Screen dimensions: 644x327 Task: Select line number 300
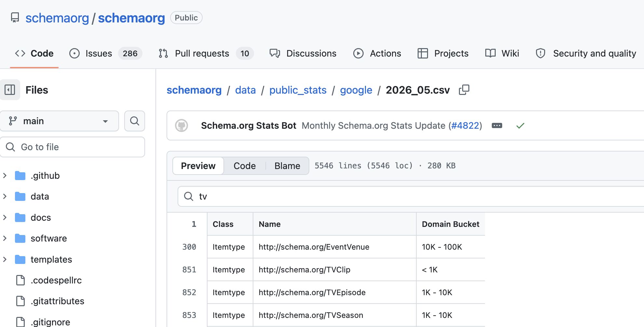pos(189,247)
